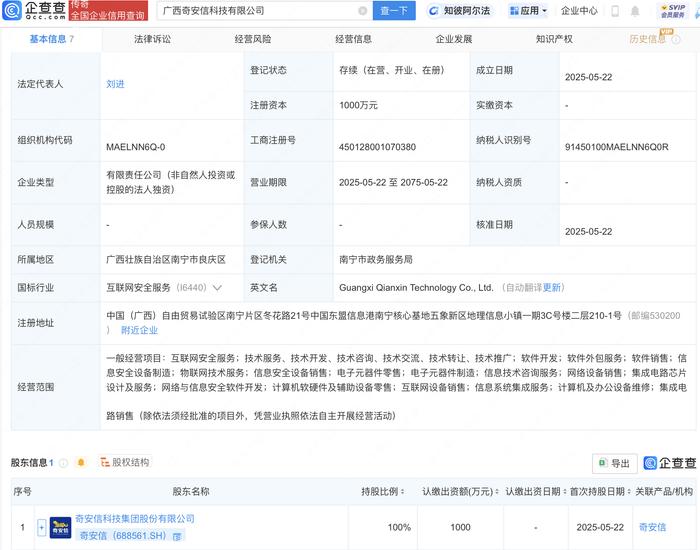Click industry 互联网安全服务 (I6440)
Viewport: 700px width, 550px height.
(156, 288)
